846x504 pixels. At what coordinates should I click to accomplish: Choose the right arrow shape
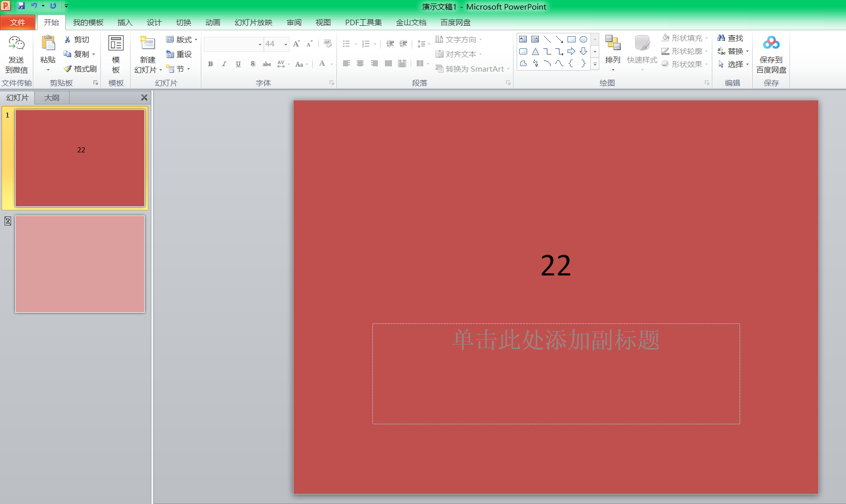pyautogui.click(x=572, y=51)
